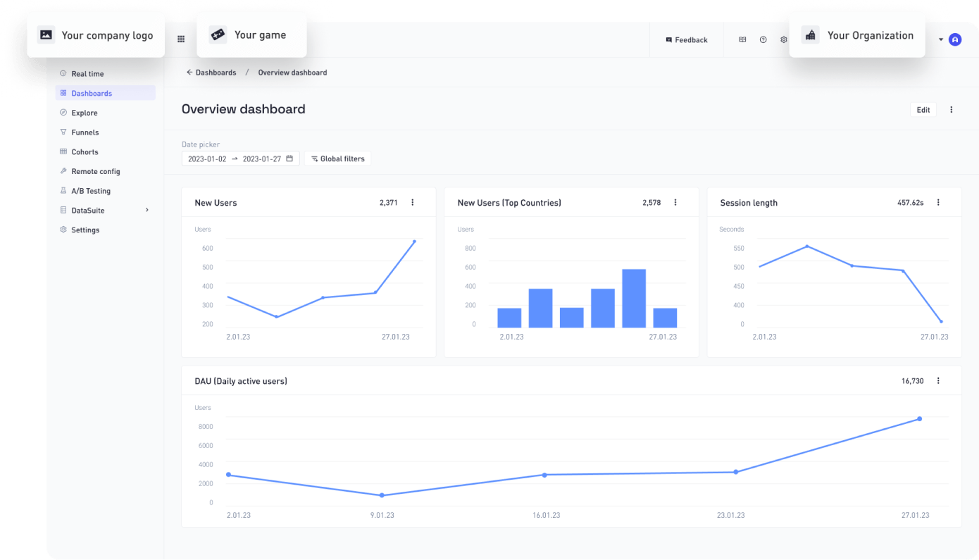Viewport: 979px width, 560px height.
Task: Open New Users (Top Countries) options menu
Action: [x=675, y=203]
